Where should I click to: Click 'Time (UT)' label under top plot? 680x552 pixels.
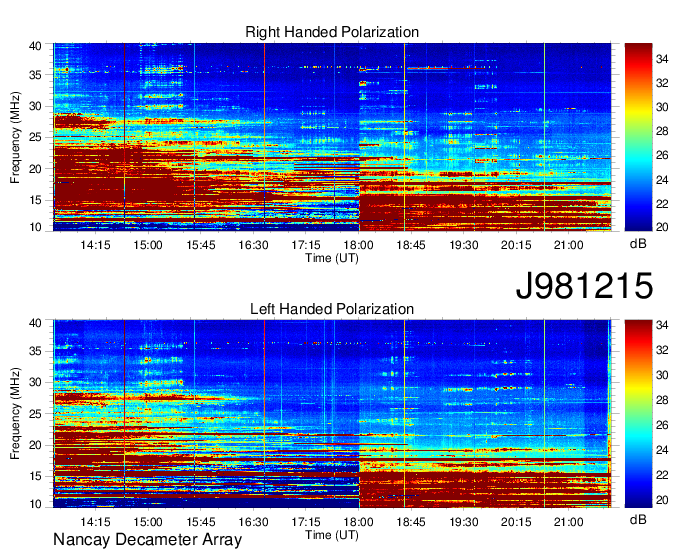pos(332,258)
